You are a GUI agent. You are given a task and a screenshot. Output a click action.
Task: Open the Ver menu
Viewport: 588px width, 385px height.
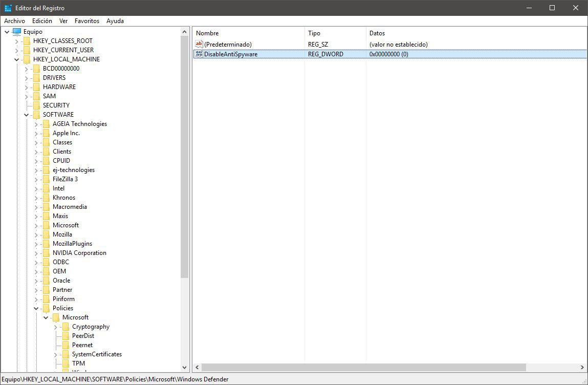pos(63,21)
